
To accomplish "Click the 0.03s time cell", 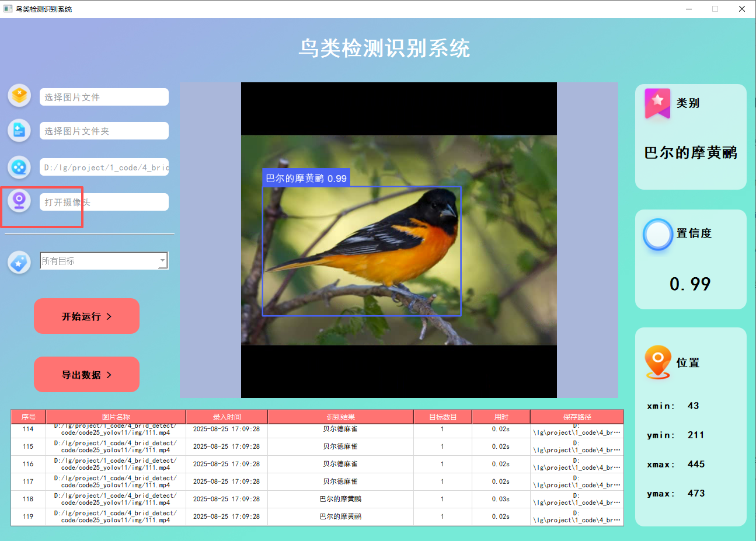I will 501,499.
